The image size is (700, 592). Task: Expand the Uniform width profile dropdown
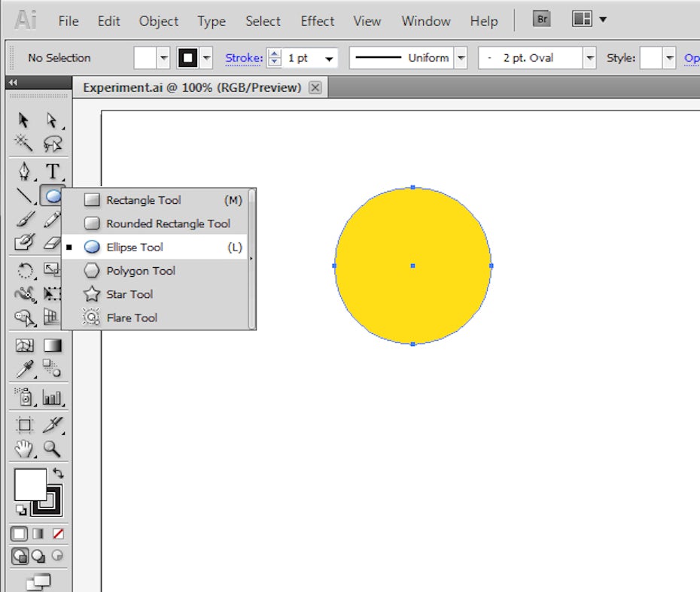461,58
